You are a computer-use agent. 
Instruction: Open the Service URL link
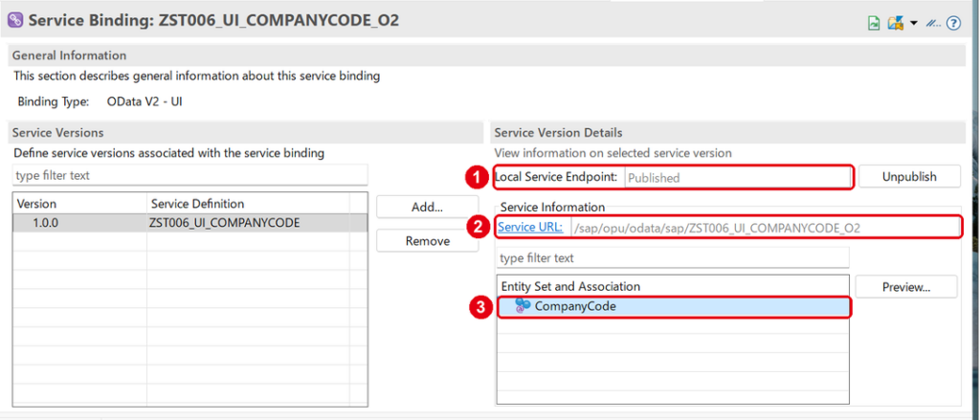[530, 228]
